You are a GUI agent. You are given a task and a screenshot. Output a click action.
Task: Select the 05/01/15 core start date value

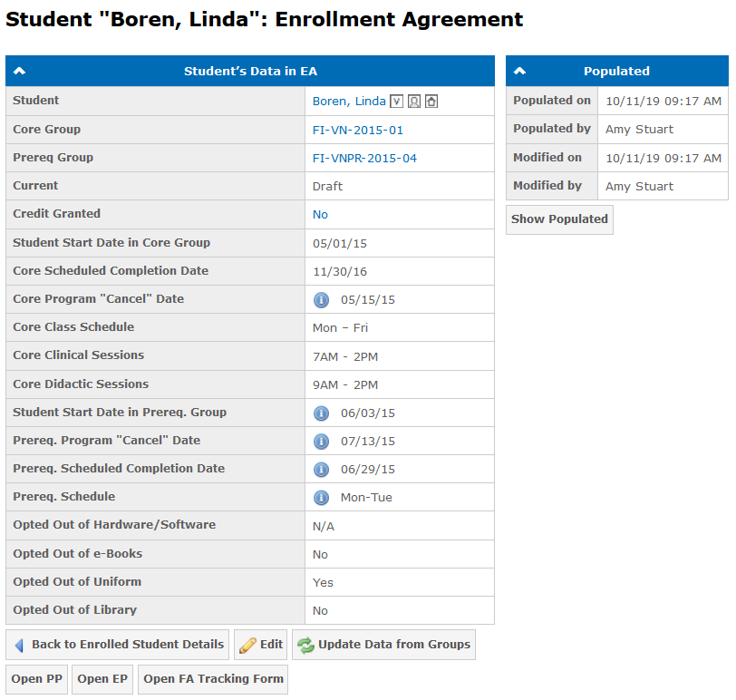[340, 244]
